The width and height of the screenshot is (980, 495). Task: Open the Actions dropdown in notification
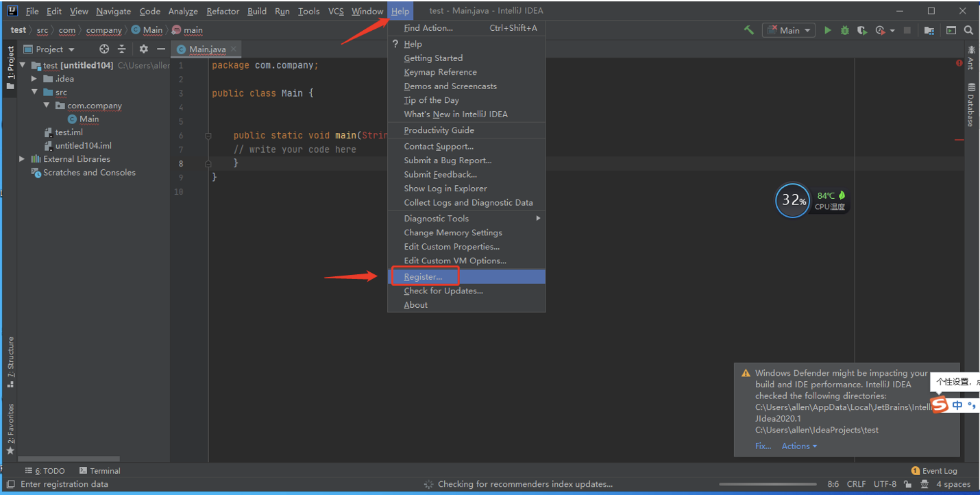[799, 446]
